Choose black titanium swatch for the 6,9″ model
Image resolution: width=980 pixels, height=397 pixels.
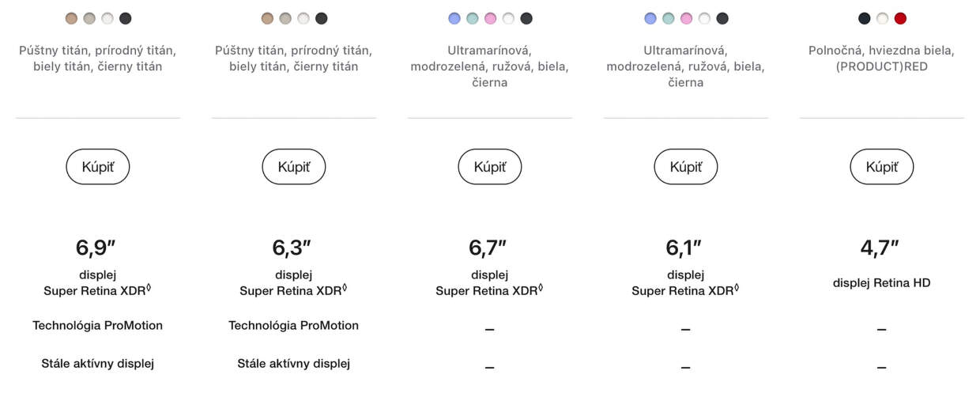[125, 18]
